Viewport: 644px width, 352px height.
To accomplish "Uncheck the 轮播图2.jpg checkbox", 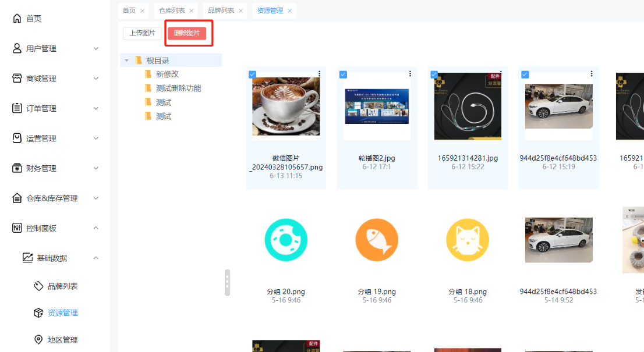I will (x=344, y=74).
